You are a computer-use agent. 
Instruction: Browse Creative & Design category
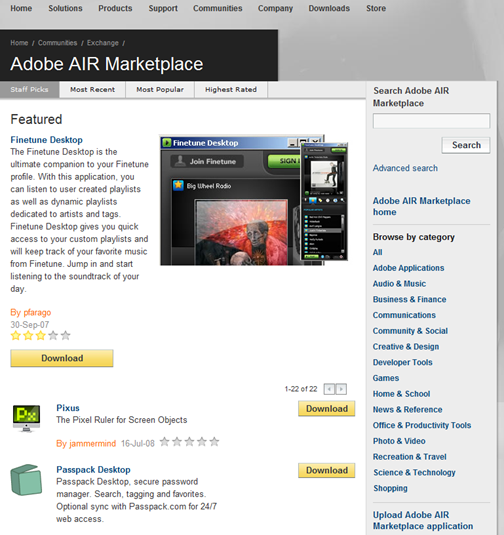point(406,346)
